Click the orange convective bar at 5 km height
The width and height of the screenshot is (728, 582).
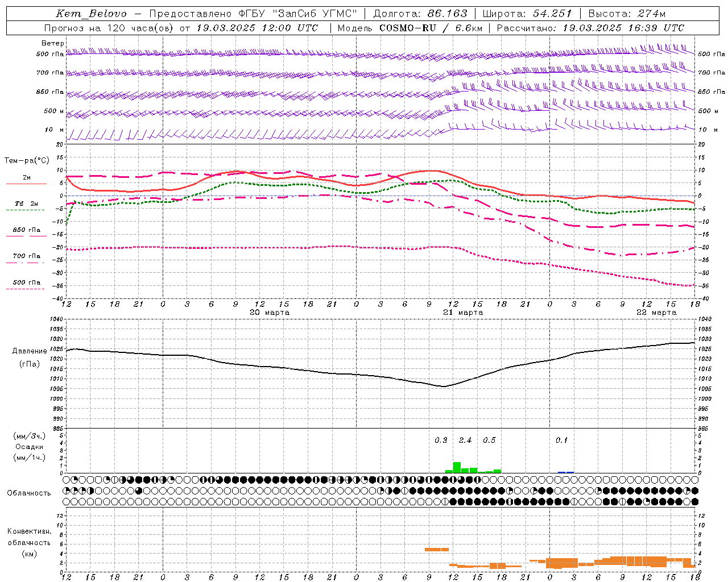(x=437, y=549)
